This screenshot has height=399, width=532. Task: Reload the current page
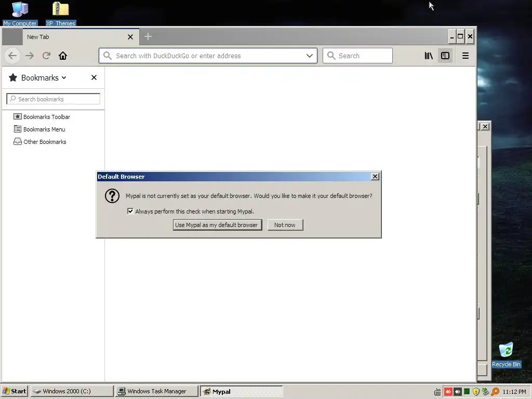(46, 56)
